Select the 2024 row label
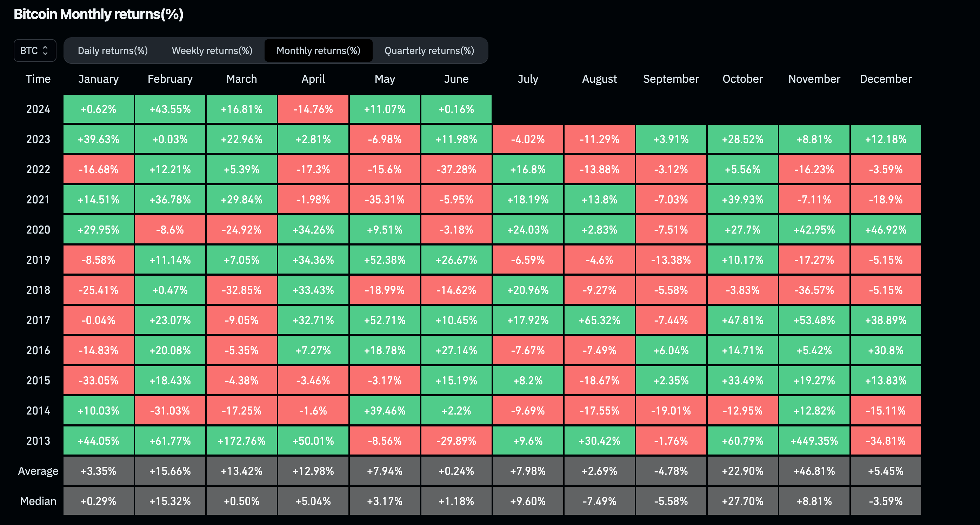The height and width of the screenshot is (525, 980). click(38, 109)
